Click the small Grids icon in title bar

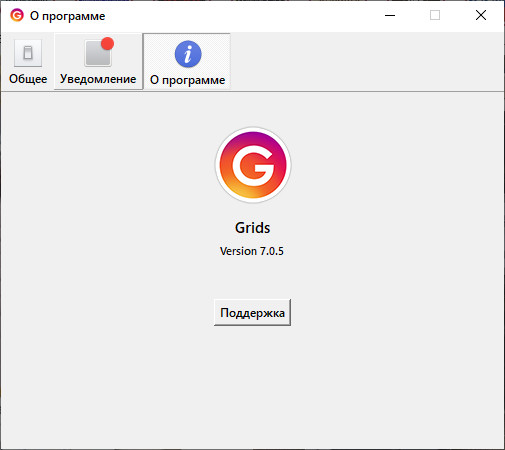17,15
